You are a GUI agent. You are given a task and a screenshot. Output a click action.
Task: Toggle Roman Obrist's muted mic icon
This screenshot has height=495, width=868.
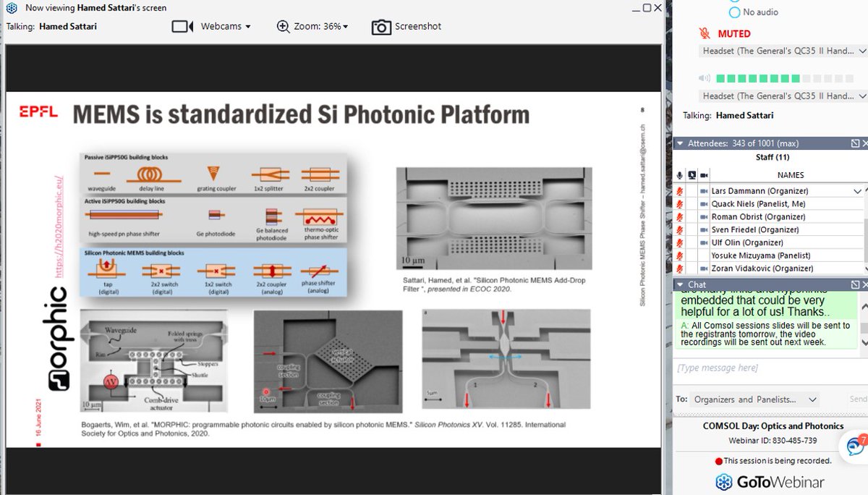click(679, 217)
